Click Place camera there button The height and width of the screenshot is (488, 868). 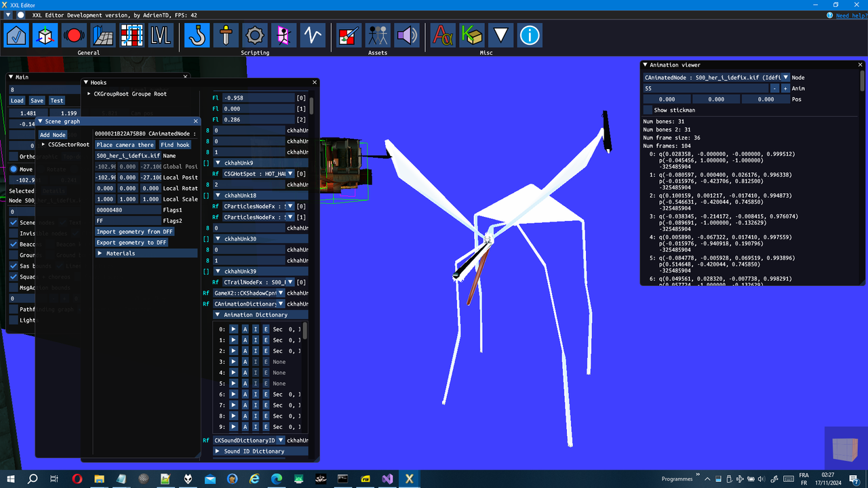point(125,145)
